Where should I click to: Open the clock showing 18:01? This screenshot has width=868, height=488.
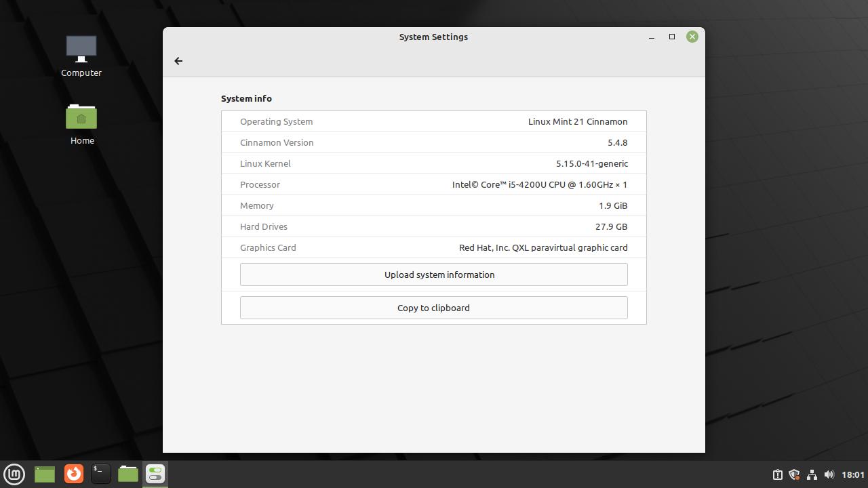[x=853, y=474]
